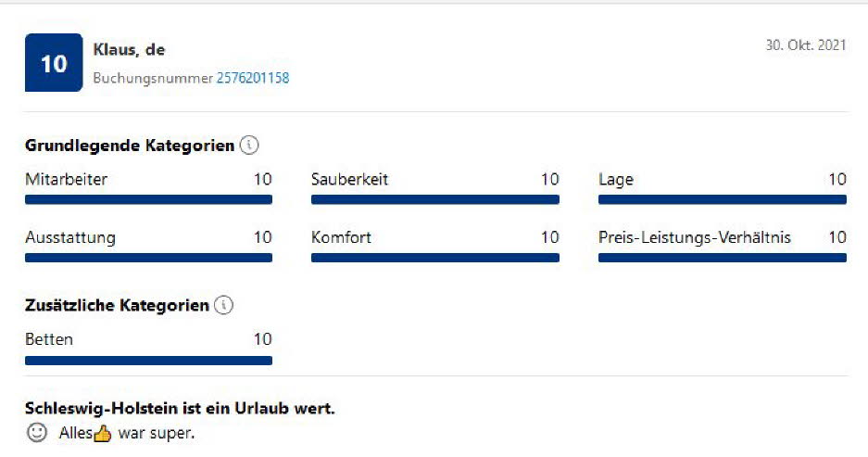
Task: Click the Mitarbeiter rating bar
Action: [148, 199]
